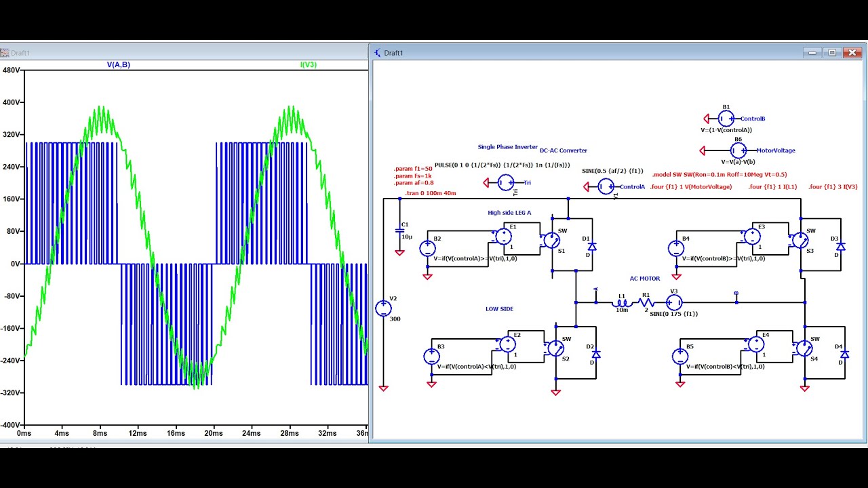Click the .four {f1} 3 I(V3) directive
868x488 pixels.
coord(833,187)
